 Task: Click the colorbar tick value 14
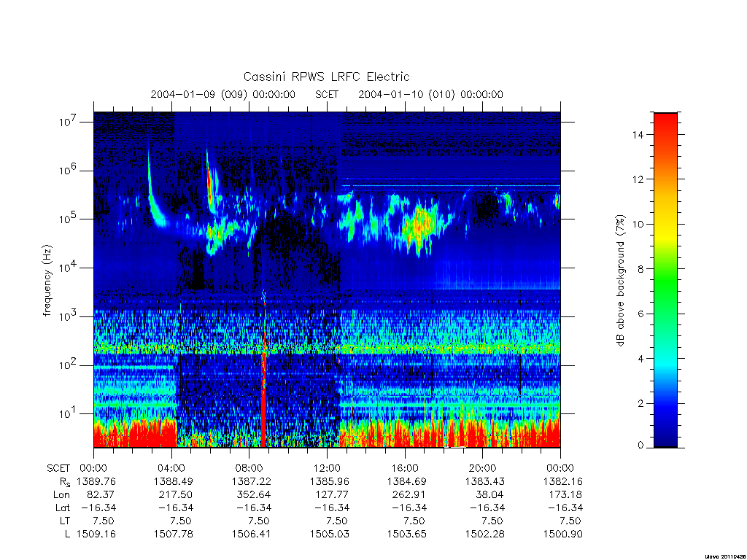(x=638, y=135)
